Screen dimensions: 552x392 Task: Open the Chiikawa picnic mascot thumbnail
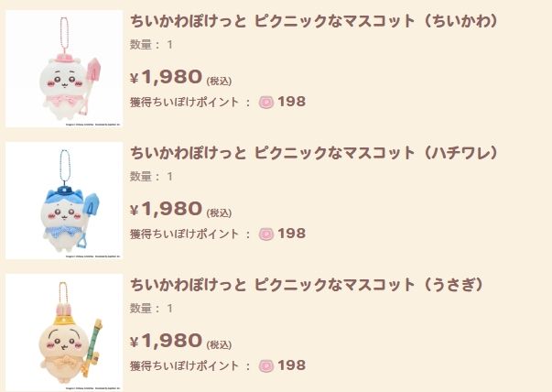pos(64,69)
